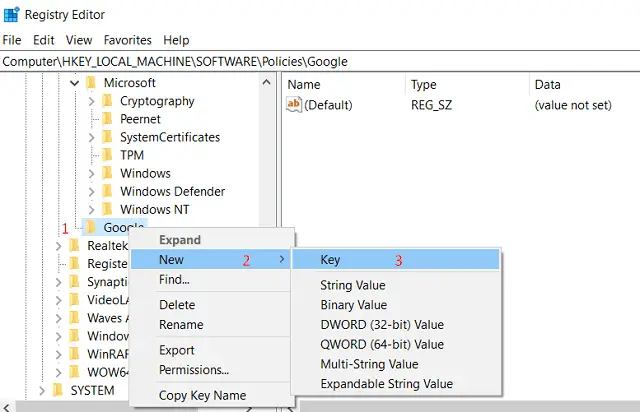Expand the Windows node chevron
The image size is (640, 412).
point(91,174)
